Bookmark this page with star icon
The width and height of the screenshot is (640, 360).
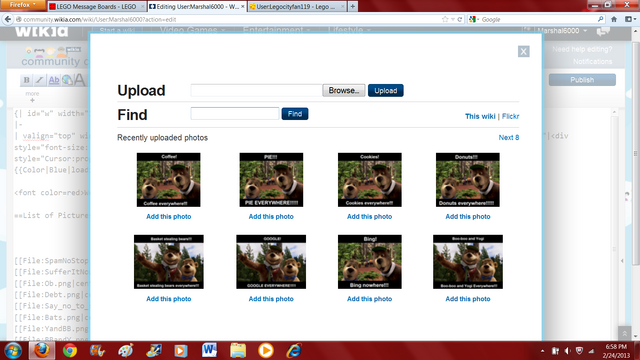(445, 19)
